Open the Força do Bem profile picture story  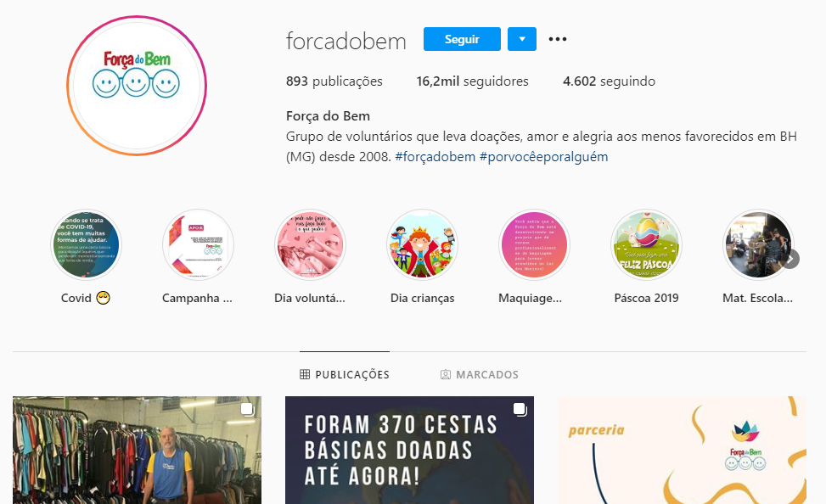137,86
